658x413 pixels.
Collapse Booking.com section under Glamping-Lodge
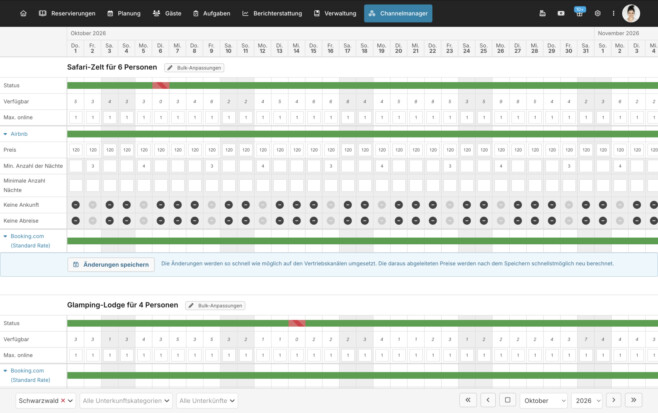pyautogui.click(x=5, y=371)
